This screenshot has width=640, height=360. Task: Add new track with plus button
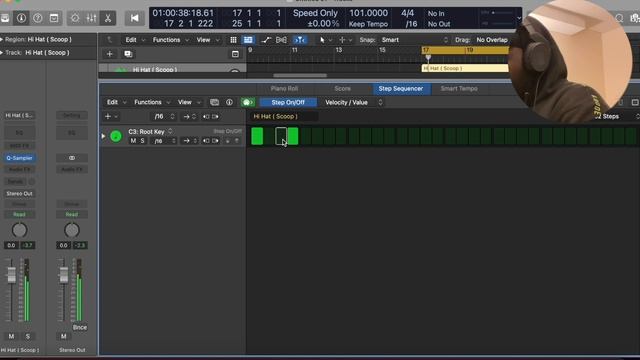click(x=109, y=54)
